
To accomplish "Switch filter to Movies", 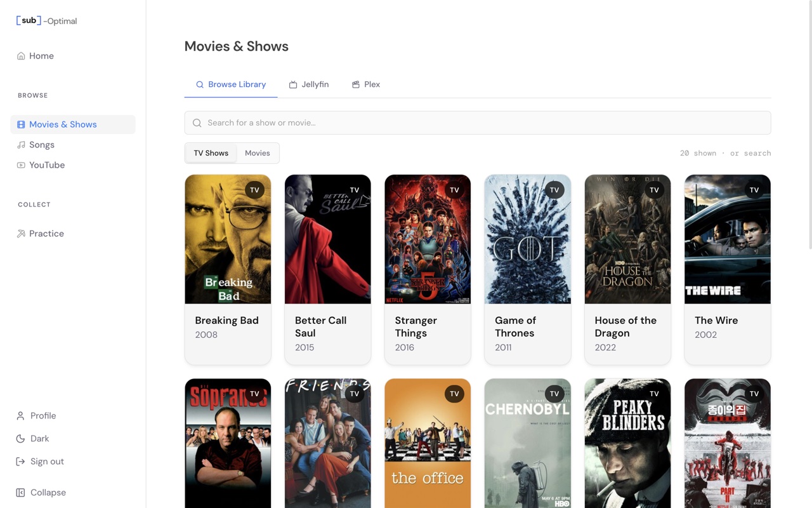I will click(x=258, y=153).
